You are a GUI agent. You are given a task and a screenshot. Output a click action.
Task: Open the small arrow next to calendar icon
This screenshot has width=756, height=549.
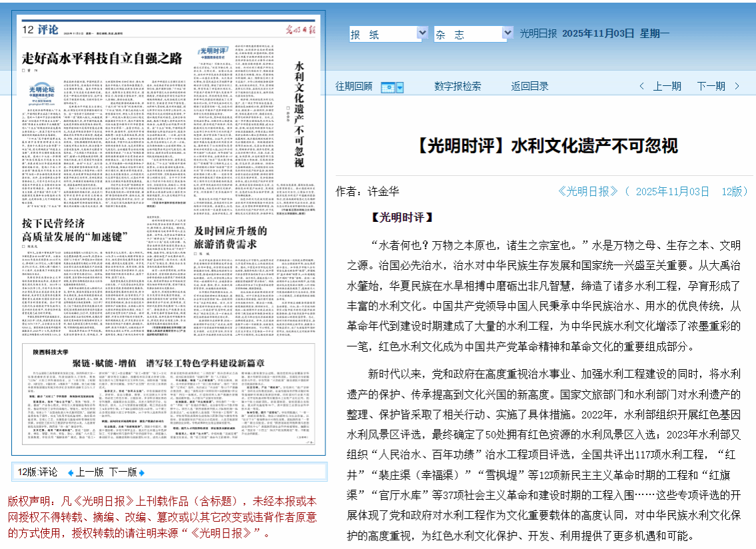(x=400, y=87)
